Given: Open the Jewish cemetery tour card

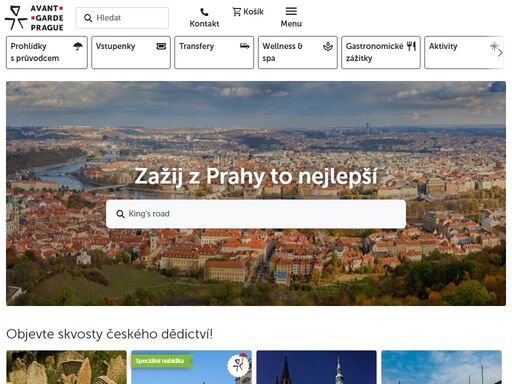Looking at the screenshot, I should (66, 367).
